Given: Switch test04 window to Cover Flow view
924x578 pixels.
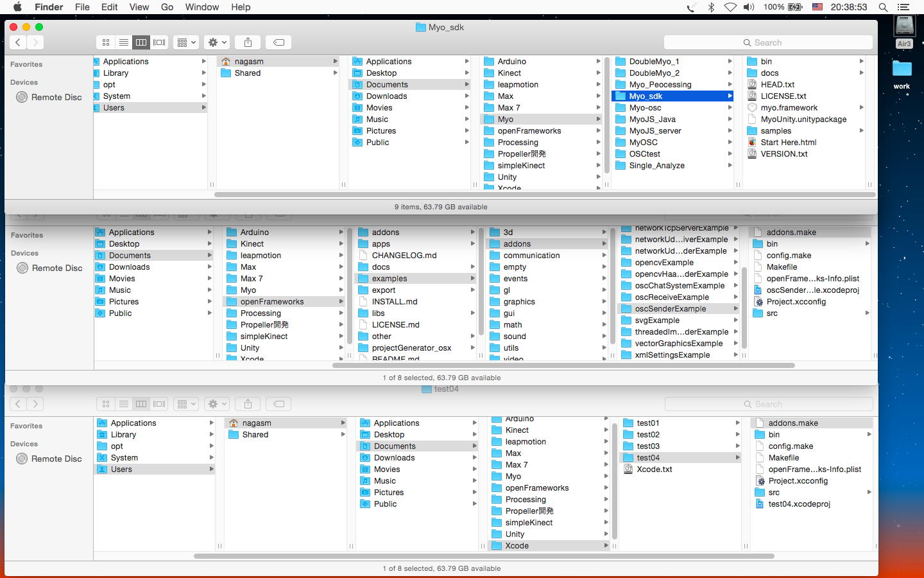Looking at the screenshot, I should click(x=159, y=404).
